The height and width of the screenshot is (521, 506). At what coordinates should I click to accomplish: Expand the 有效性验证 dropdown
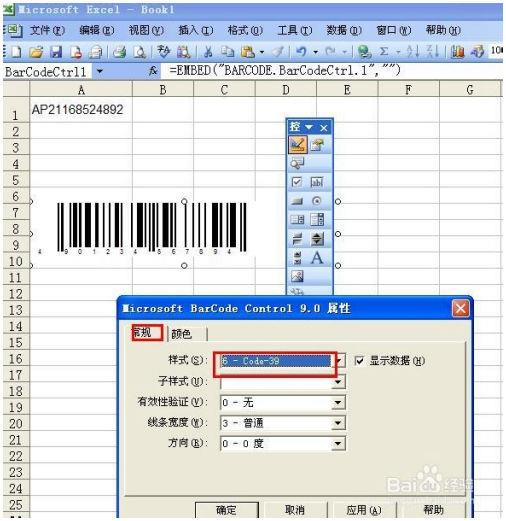click(x=338, y=403)
